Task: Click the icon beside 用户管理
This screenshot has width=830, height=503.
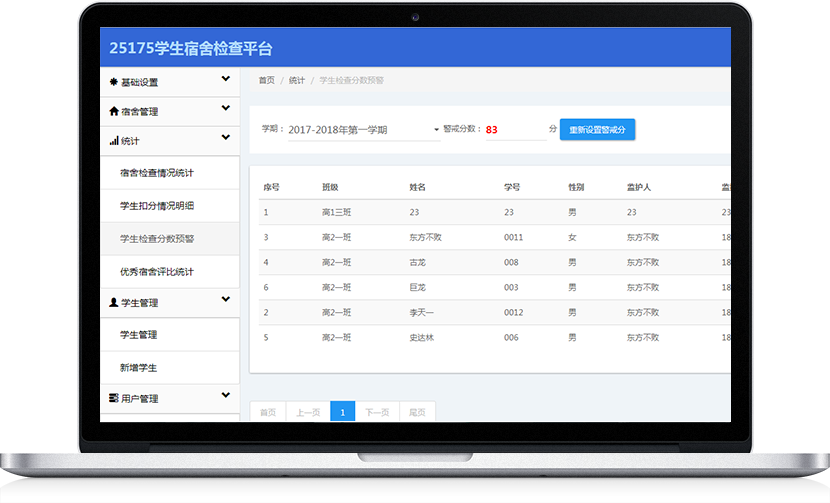Action: click(113, 398)
